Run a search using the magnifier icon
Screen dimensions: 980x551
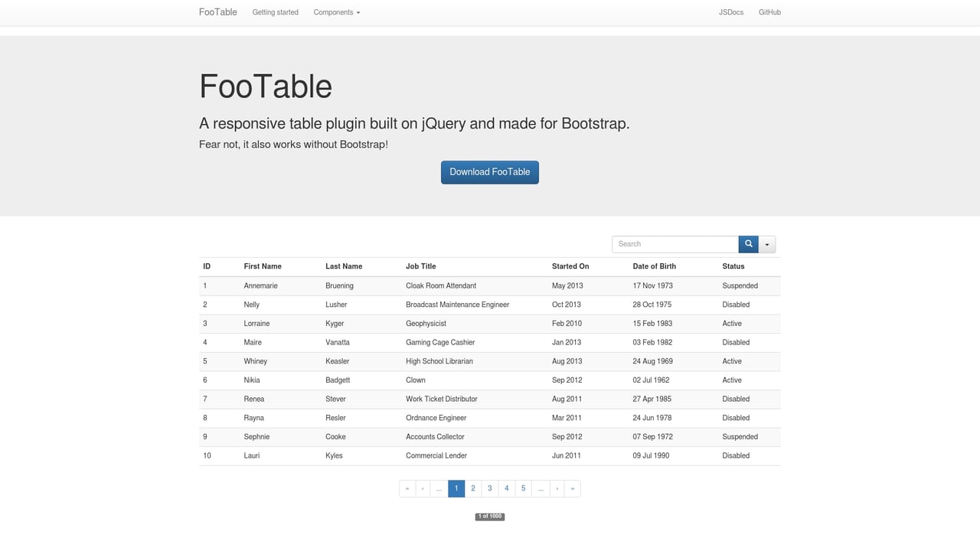[x=748, y=243]
